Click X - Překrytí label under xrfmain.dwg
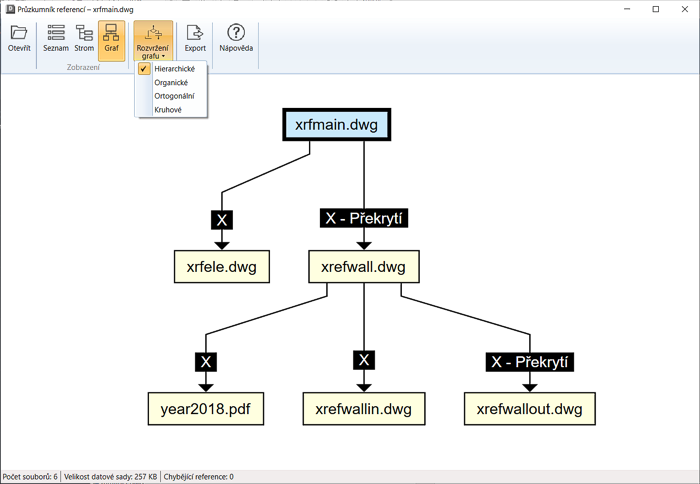 (364, 217)
